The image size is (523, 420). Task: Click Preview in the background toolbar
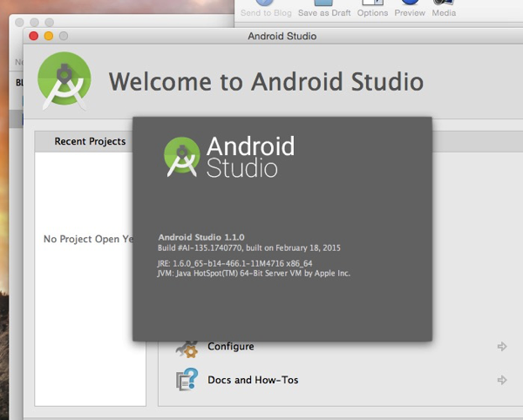point(410,13)
